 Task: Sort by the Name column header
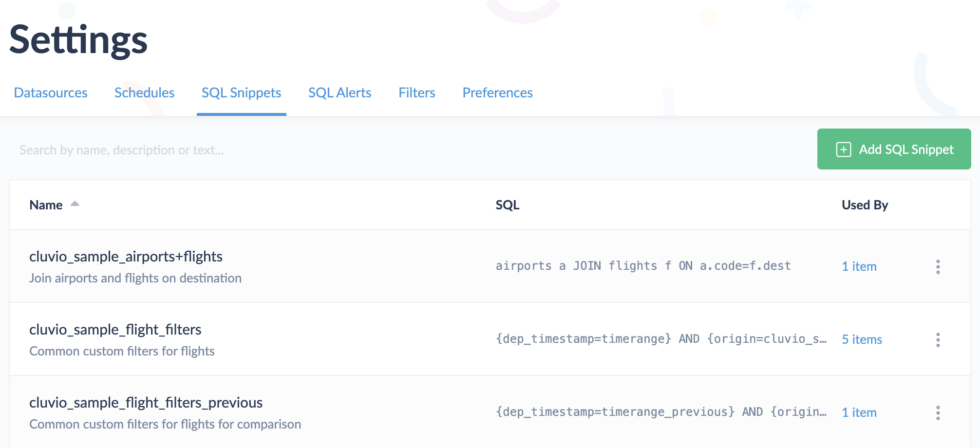46,205
